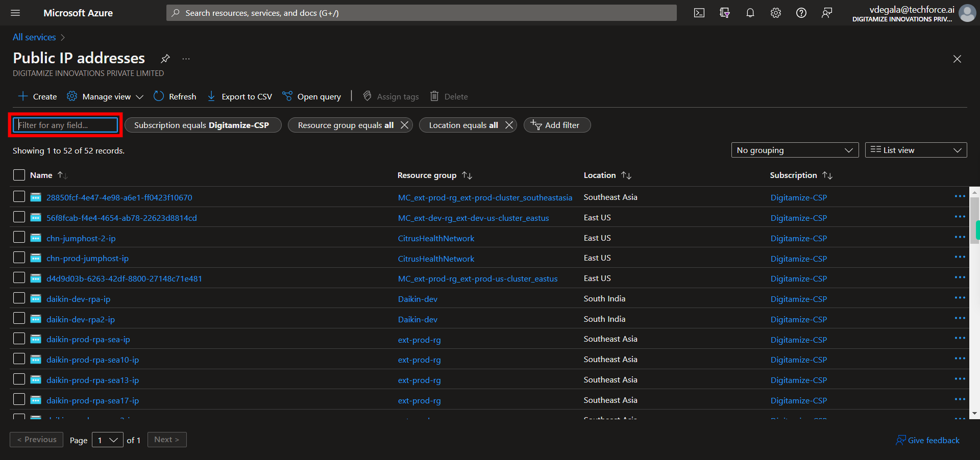Image resolution: width=980 pixels, height=460 pixels.
Task: Open the more options ellipsis beside the title
Action: click(x=186, y=59)
